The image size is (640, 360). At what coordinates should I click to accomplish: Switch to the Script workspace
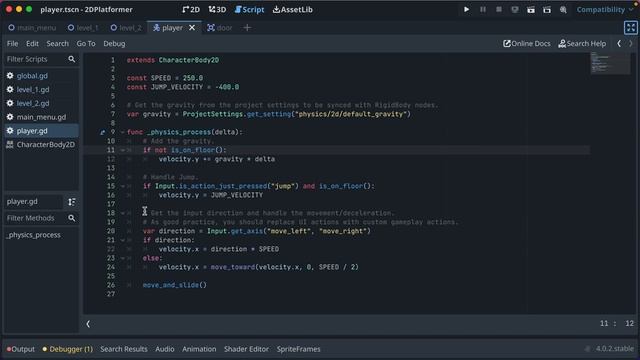point(249,9)
